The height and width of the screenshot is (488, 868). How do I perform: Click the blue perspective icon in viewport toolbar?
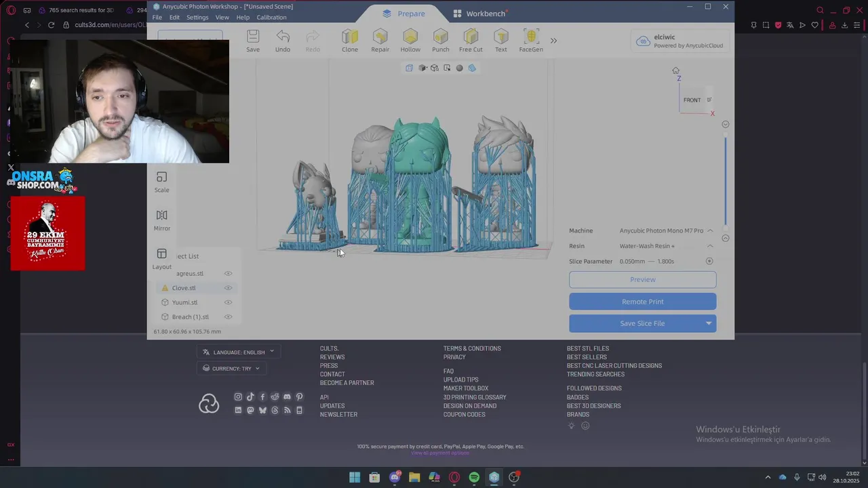tap(472, 68)
